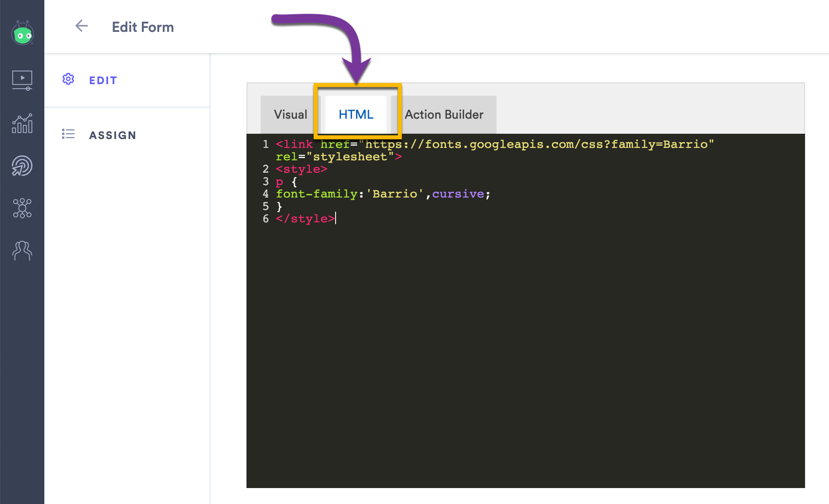
Task: Click the Edit Form page title
Action: 143,27
